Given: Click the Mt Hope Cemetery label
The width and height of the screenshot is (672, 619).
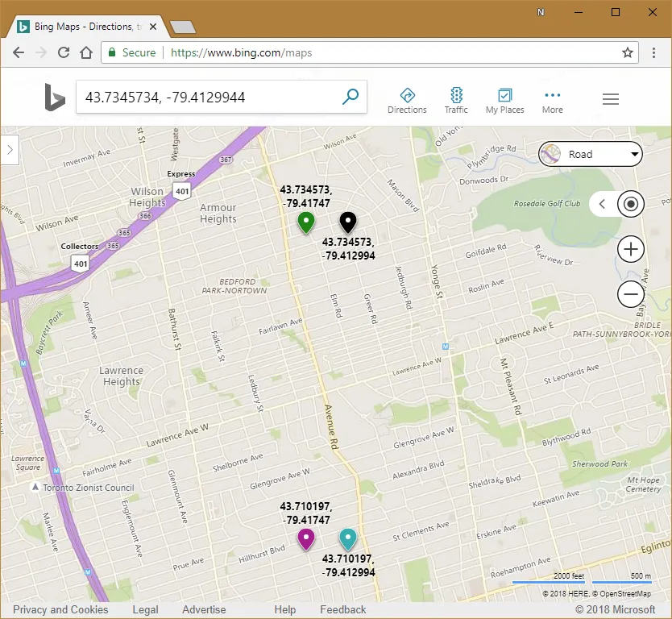Looking at the screenshot, I should click(x=643, y=484).
